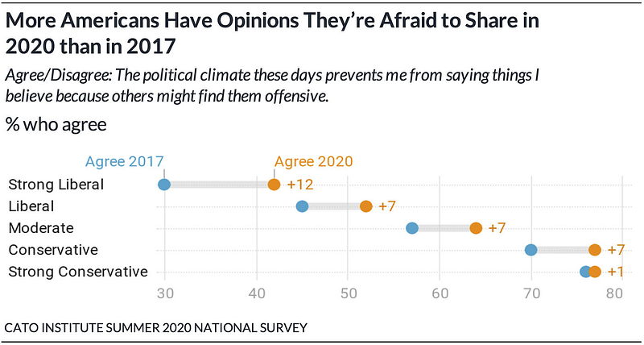Click the 80 axis tick label

coord(622,295)
